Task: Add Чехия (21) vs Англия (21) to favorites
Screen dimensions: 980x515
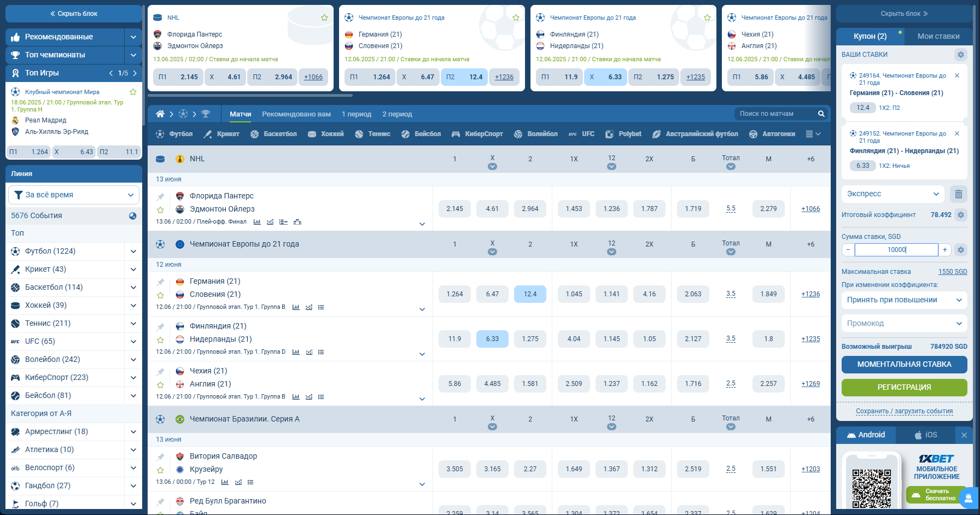Action: (x=160, y=385)
